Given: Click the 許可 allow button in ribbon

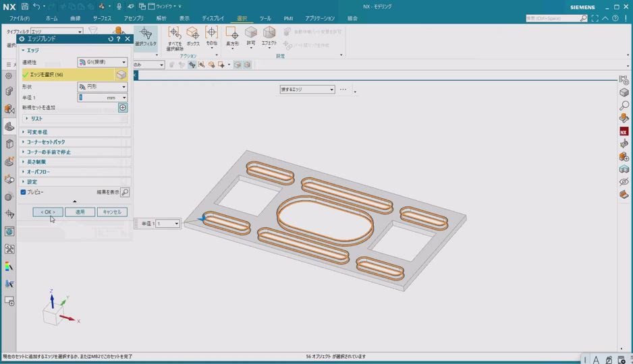Looking at the screenshot, I should click(x=250, y=36).
